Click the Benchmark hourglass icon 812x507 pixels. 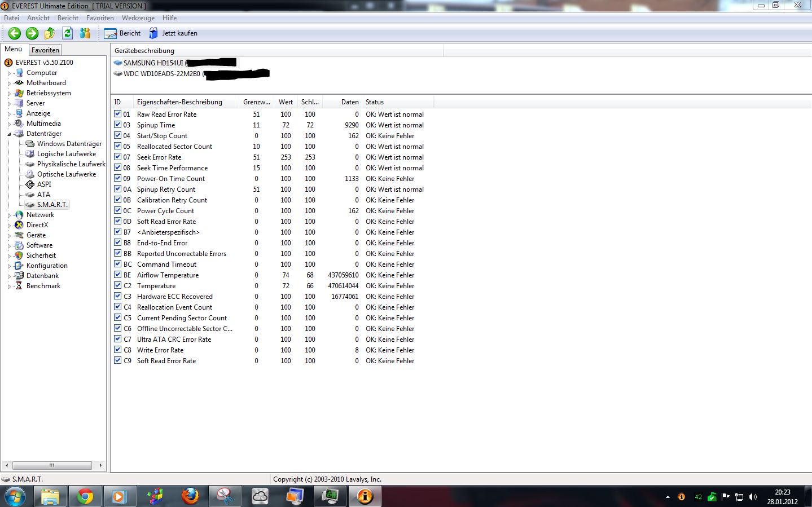[19, 286]
